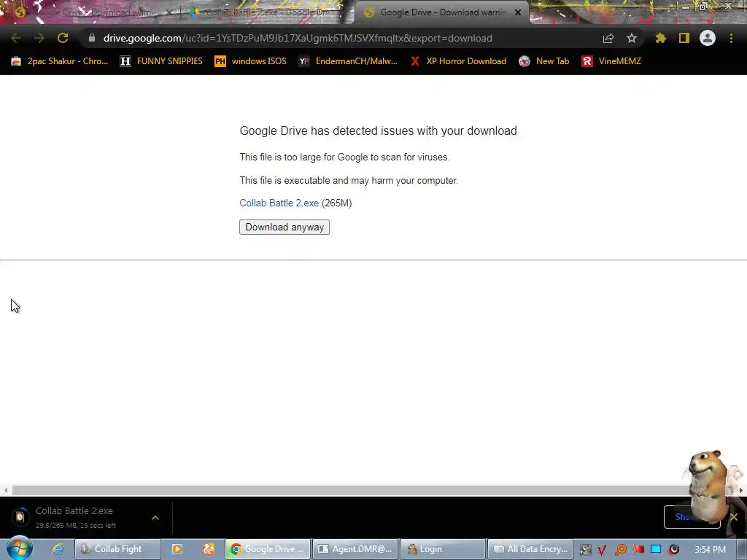Bookmark this page with the star icon
Image resolution: width=747 pixels, height=560 pixels.
(x=632, y=38)
